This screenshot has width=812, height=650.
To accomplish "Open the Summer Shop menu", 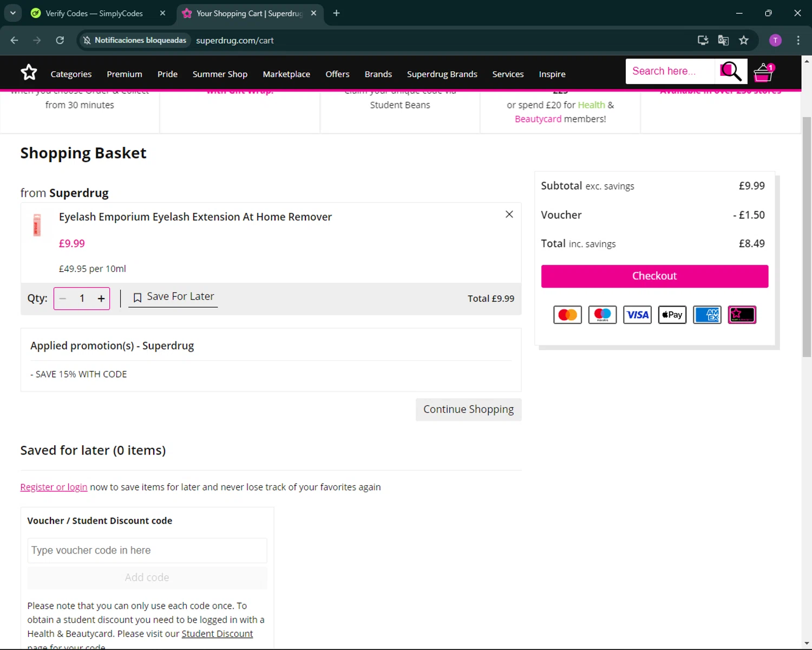I will (220, 74).
